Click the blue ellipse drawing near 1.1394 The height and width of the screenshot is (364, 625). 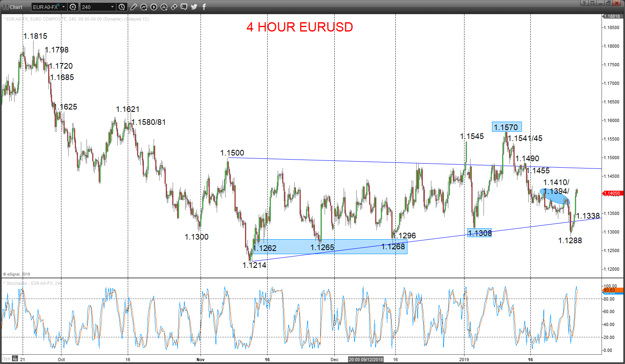[555, 196]
